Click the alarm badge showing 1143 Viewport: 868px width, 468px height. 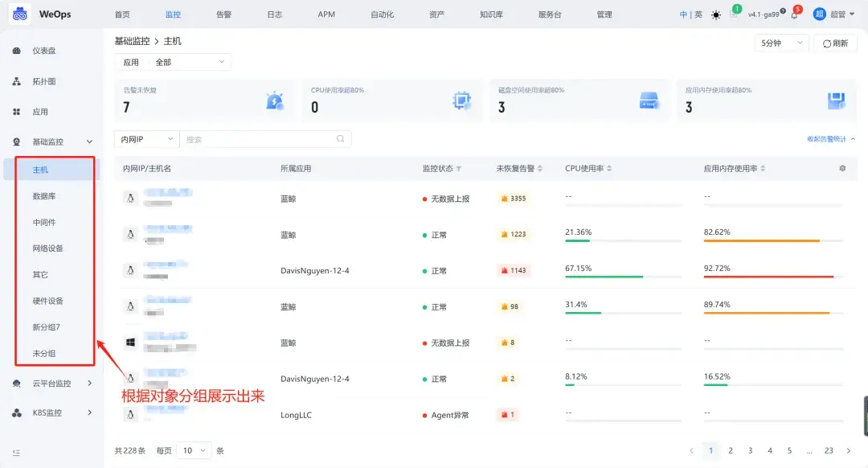[513, 270]
